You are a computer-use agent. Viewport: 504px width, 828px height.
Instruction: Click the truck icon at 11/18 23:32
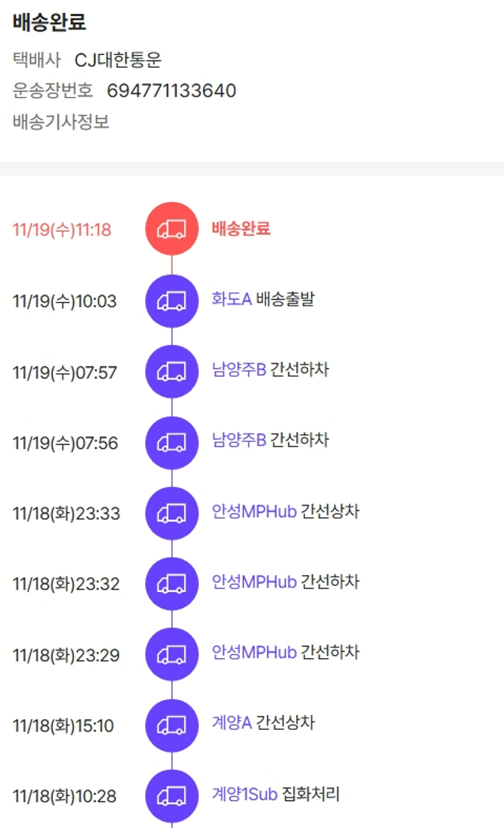pyautogui.click(x=172, y=584)
